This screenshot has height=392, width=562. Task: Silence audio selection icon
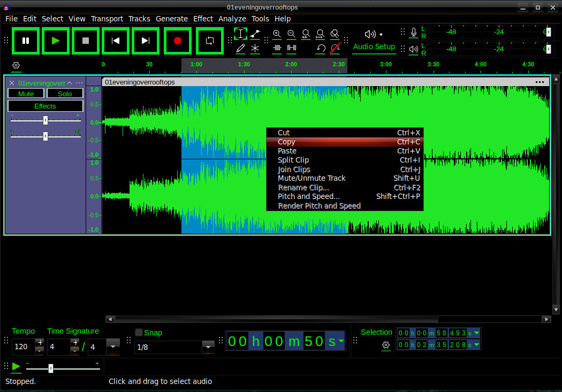[291, 48]
